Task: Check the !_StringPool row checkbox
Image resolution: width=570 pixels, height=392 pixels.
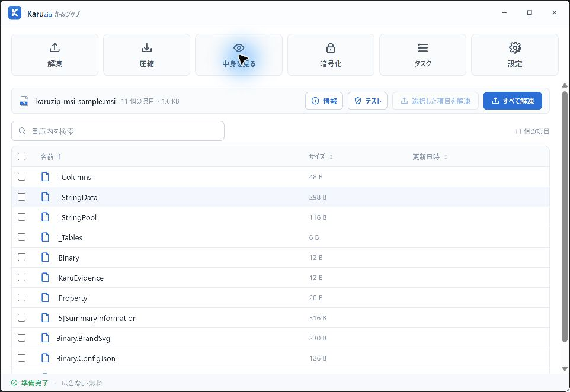Action: coord(22,217)
